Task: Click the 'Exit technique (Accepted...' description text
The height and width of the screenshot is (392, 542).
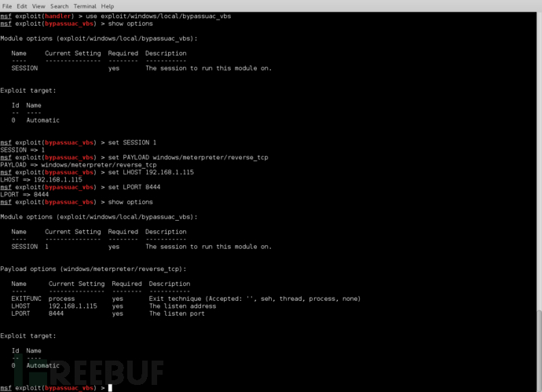Action: coord(255,299)
